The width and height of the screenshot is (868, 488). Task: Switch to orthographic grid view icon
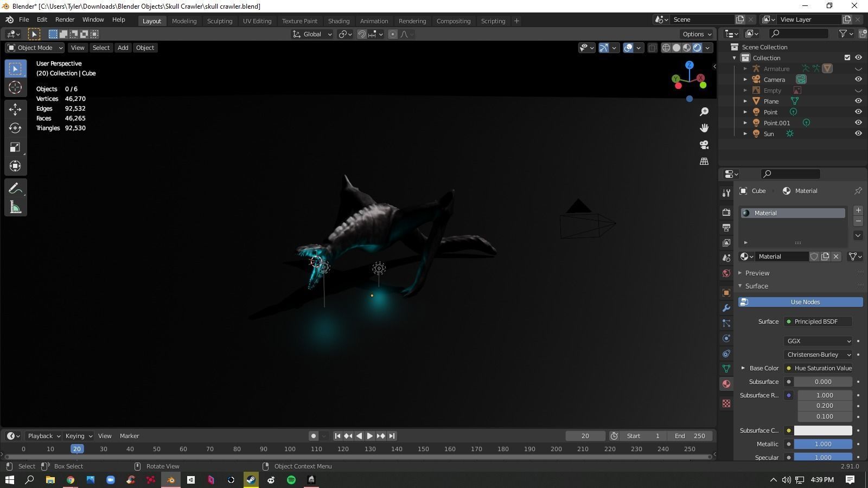(x=704, y=162)
